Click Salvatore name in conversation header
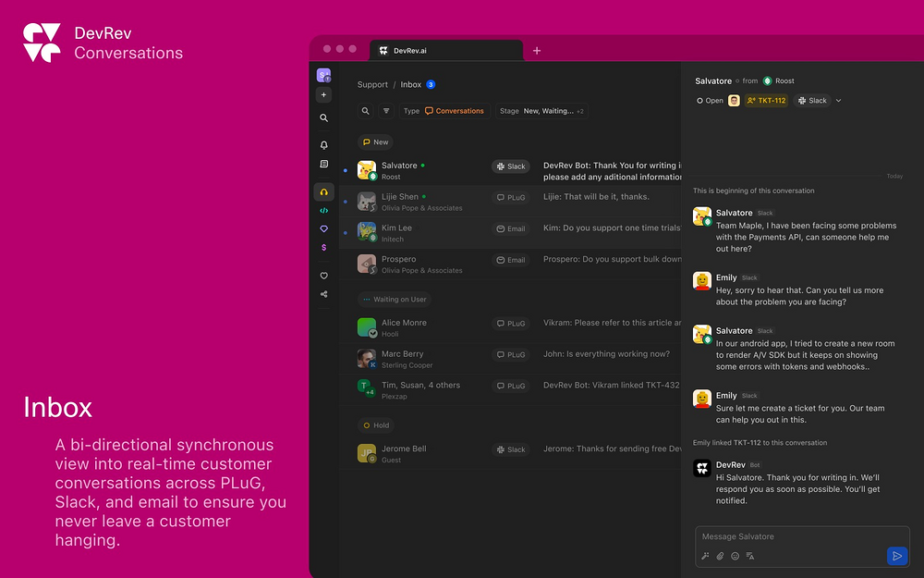This screenshot has height=578, width=924. (x=713, y=80)
